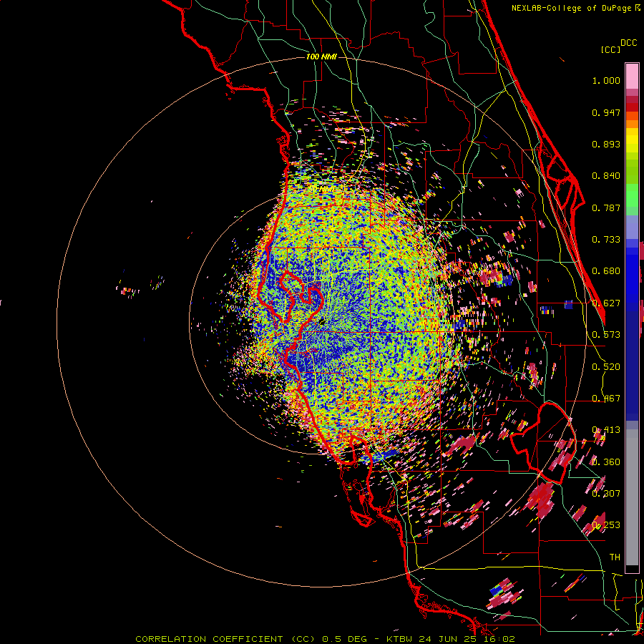Select the 0.680 legend value
The height and width of the screenshot is (644, 644).
(606, 271)
